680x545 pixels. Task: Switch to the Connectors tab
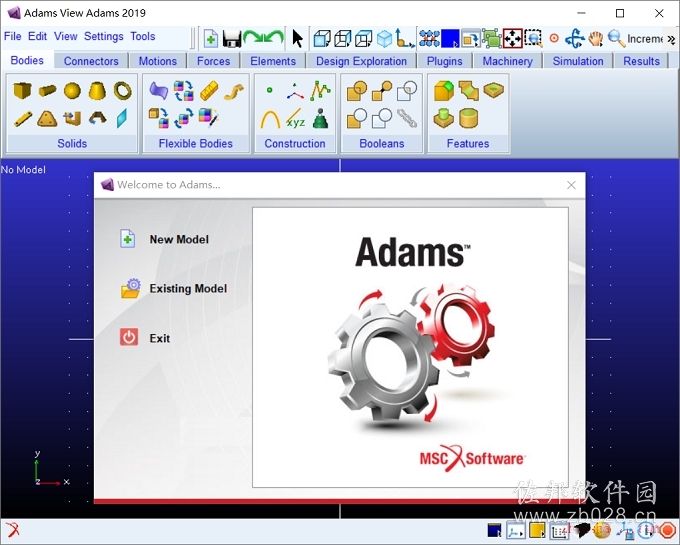(91, 61)
